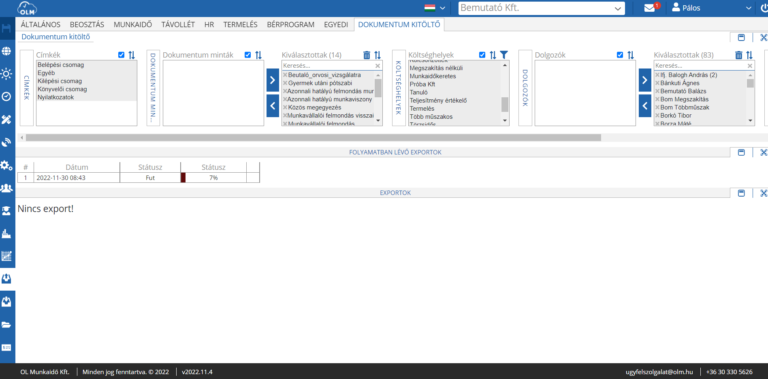The image size is (768, 379).
Task: Open the clock sidebar icon
Action: 6,96
